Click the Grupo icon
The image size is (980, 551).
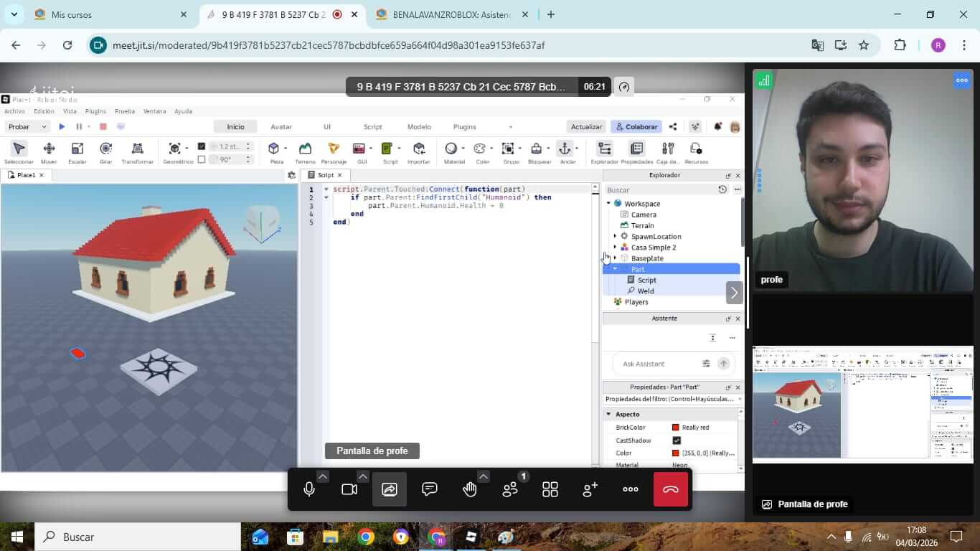[x=508, y=149]
